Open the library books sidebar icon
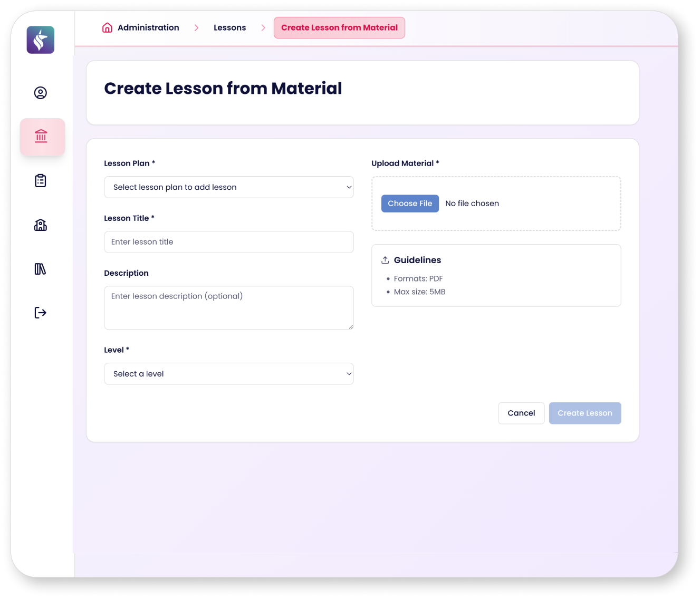 [41, 269]
